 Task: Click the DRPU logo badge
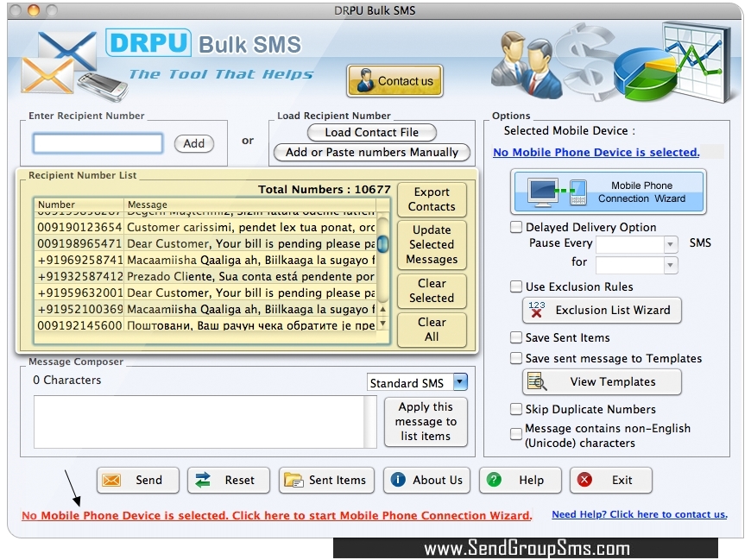pyautogui.click(x=148, y=43)
